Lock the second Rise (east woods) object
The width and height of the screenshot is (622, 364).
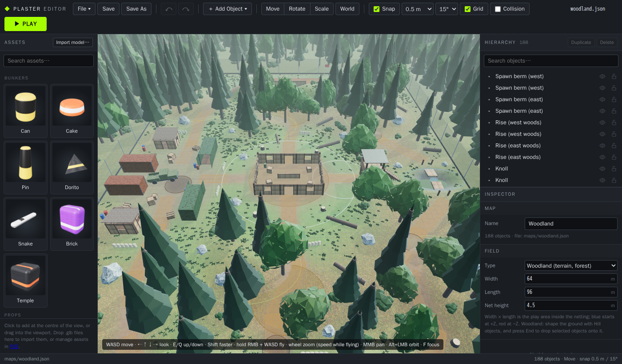[614, 157]
